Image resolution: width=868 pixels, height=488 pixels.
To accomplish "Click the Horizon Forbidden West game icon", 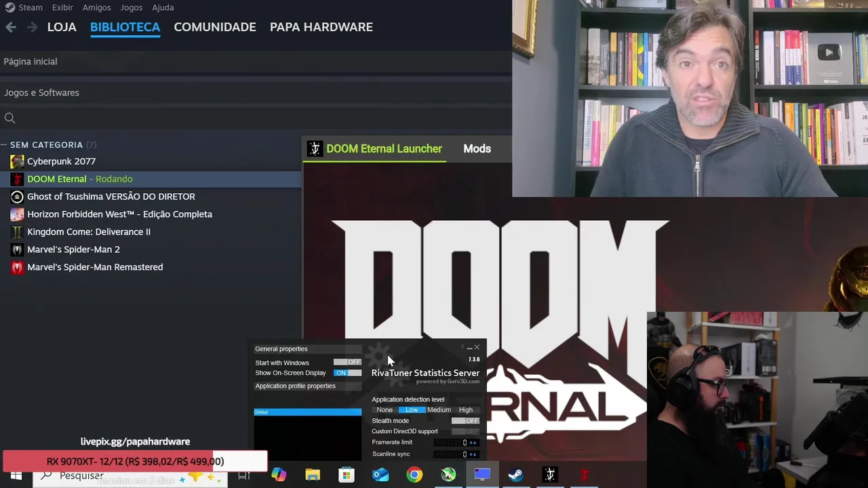I will pos(17,214).
